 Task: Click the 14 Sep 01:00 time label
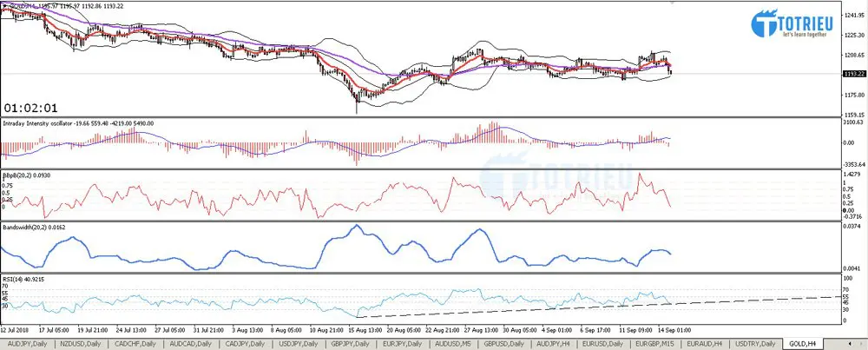676,330
